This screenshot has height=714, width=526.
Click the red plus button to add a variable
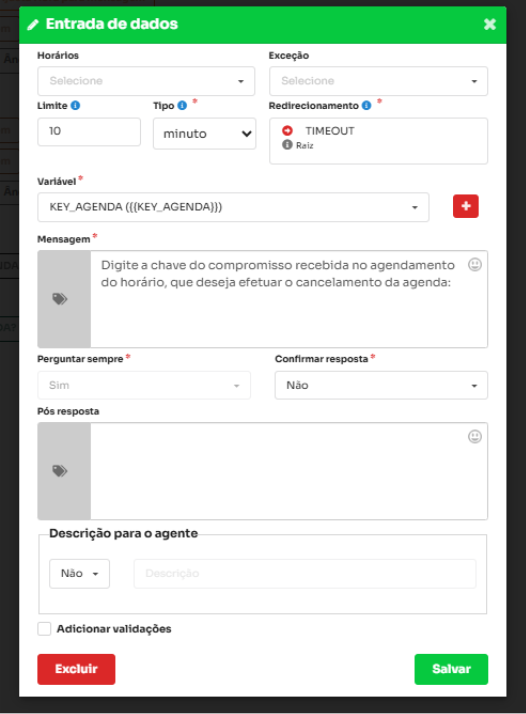point(465,206)
